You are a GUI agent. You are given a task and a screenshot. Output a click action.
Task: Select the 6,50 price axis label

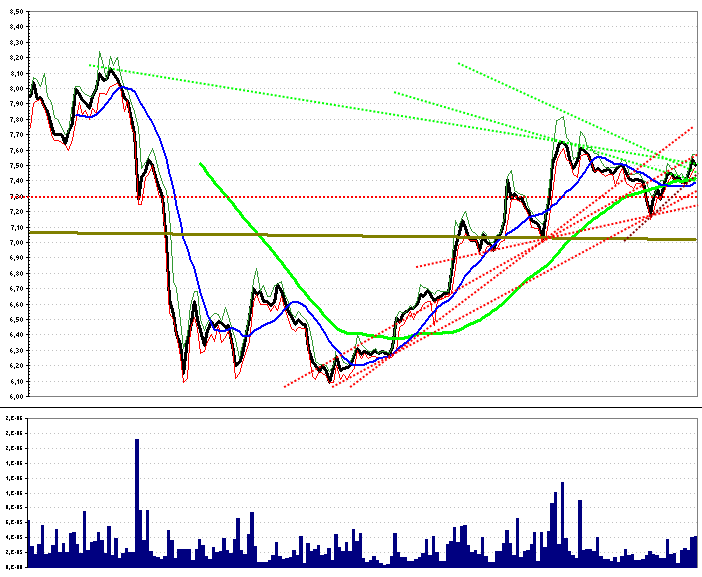(x=16, y=320)
